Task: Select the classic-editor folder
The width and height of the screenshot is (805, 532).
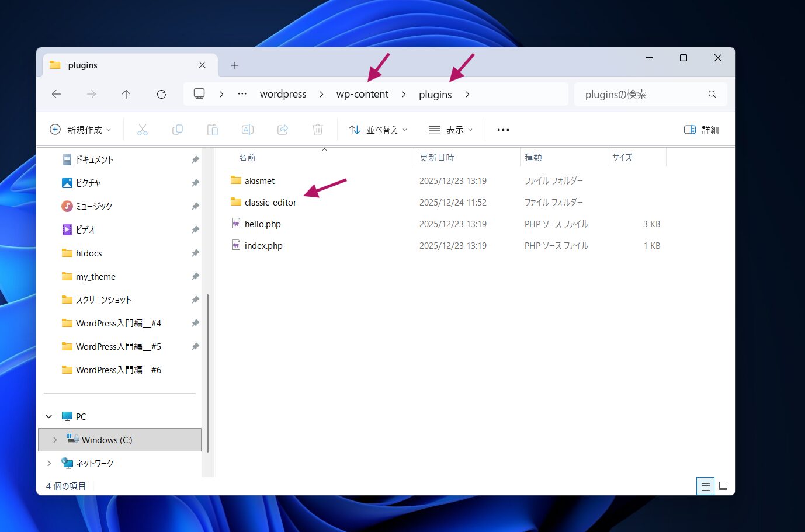Action: pos(270,203)
